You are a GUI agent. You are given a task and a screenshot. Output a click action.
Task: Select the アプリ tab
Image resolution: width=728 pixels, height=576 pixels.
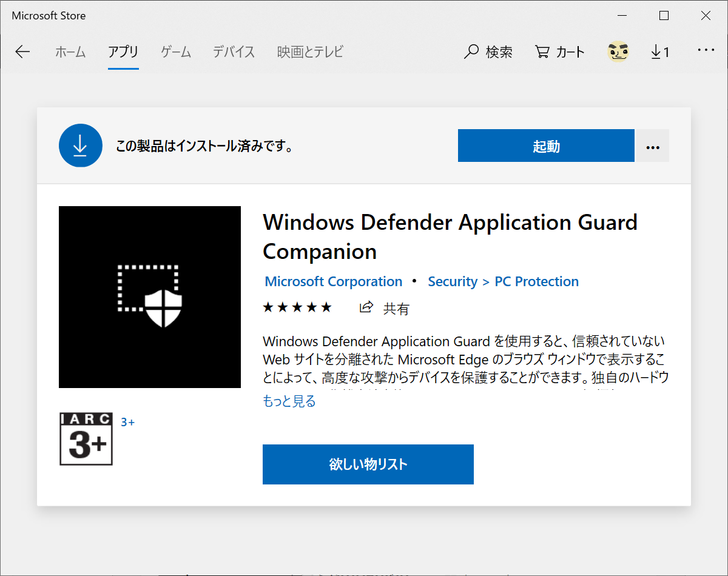[x=123, y=52]
